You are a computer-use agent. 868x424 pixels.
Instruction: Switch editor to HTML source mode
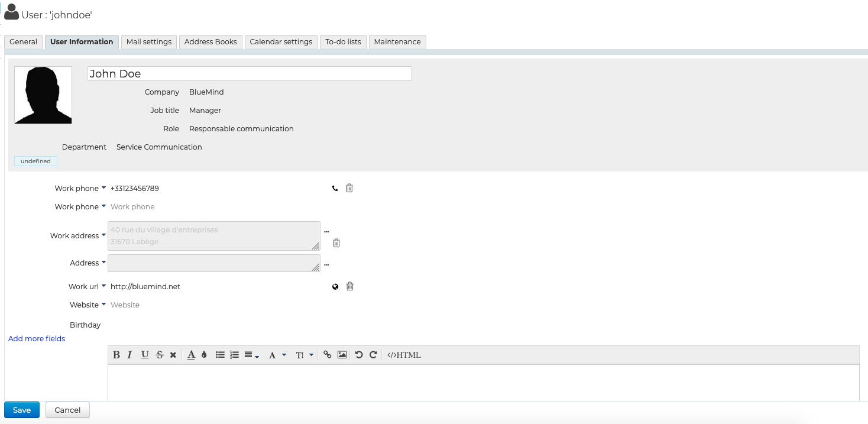point(404,355)
